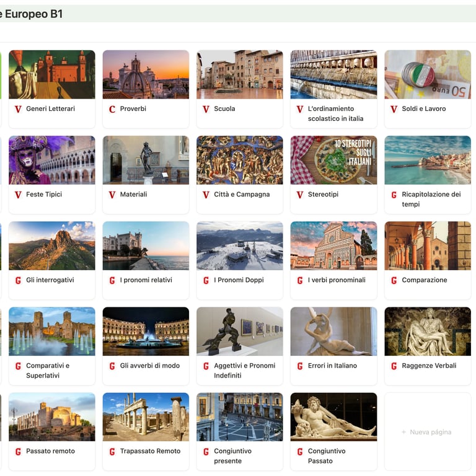Screen dimensions: 476x476
Task: Click the V icon next to Stereotipi
Action: point(300,195)
